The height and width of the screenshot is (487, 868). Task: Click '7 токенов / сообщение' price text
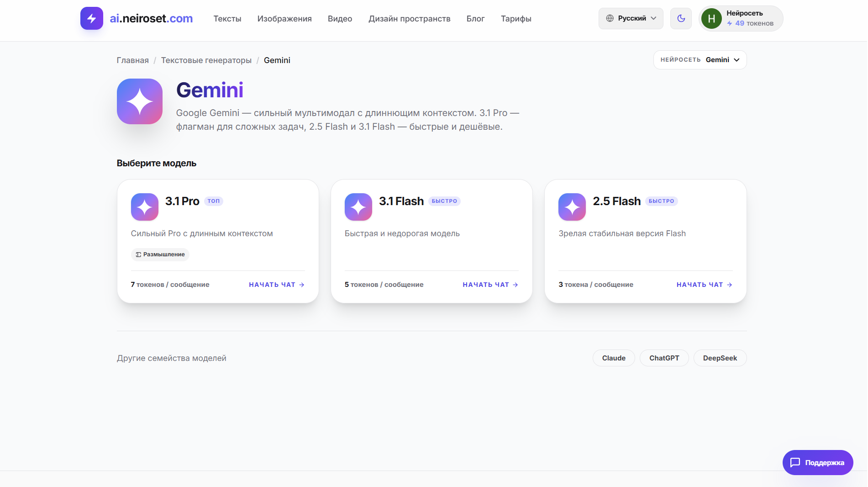[170, 285]
